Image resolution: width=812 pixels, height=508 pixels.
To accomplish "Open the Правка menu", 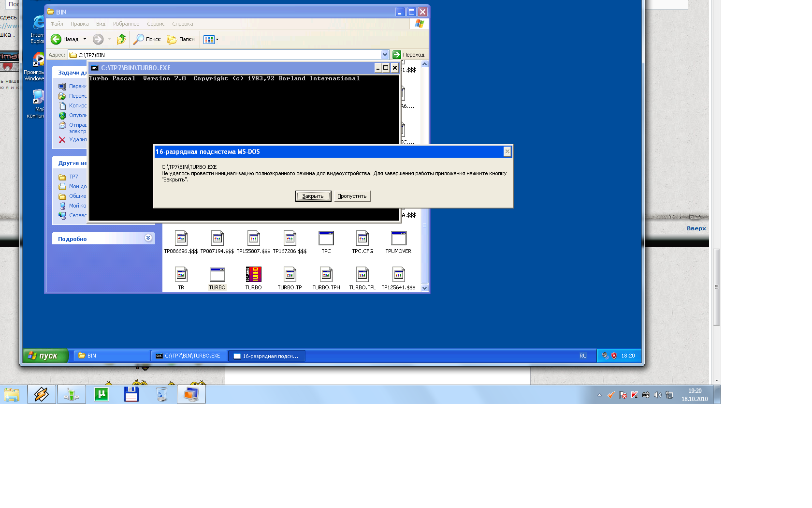I will (x=79, y=24).
